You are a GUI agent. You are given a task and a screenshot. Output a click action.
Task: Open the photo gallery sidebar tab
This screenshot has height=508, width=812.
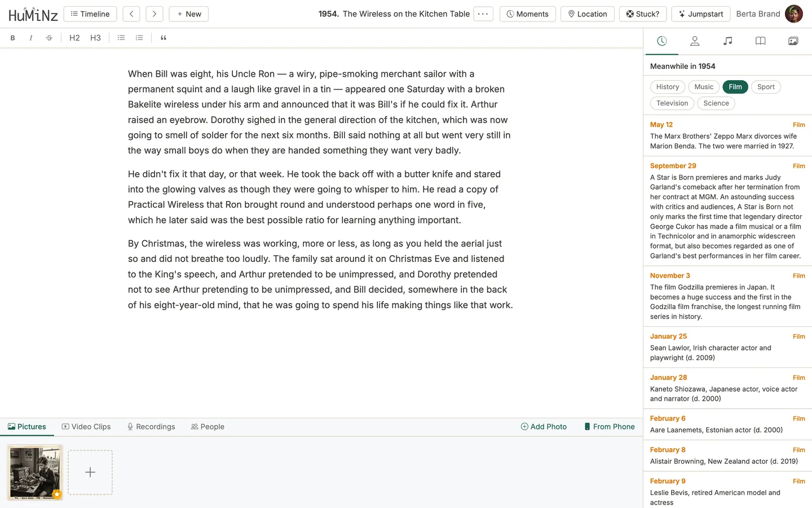click(793, 41)
